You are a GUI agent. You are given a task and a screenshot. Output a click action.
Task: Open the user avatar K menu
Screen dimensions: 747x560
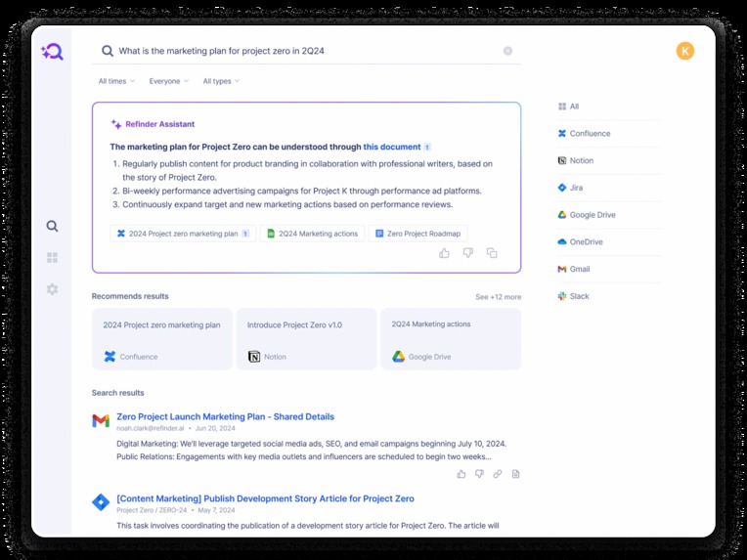(x=685, y=51)
